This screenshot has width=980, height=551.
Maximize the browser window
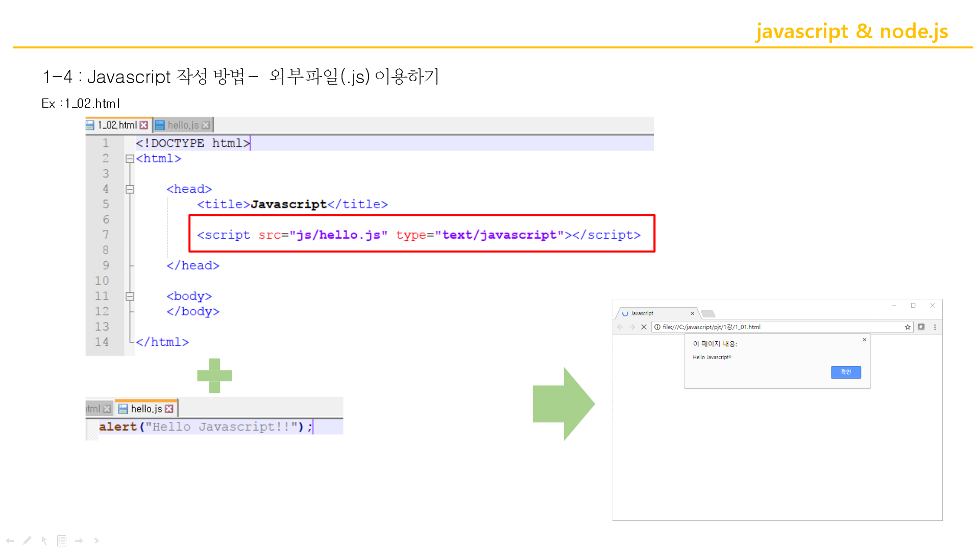tap(913, 306)
